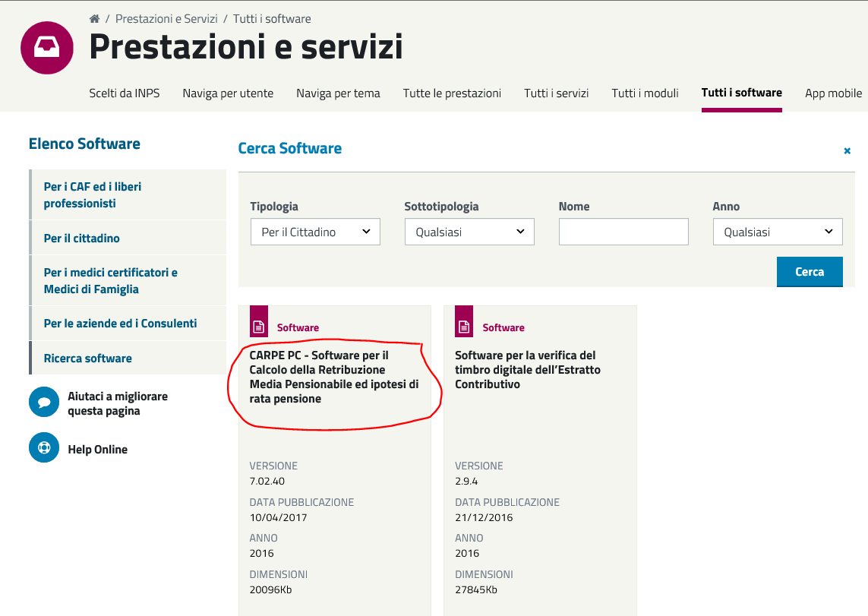Select Per il cittadino in the sidebar
Viewport: 868px width, 616px height.
[x=82, y=238]
